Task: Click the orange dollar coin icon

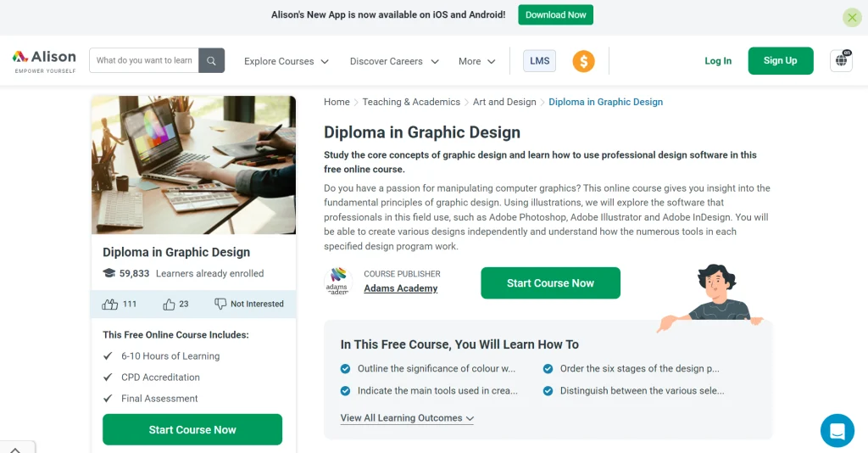Action: click(583, 61)
